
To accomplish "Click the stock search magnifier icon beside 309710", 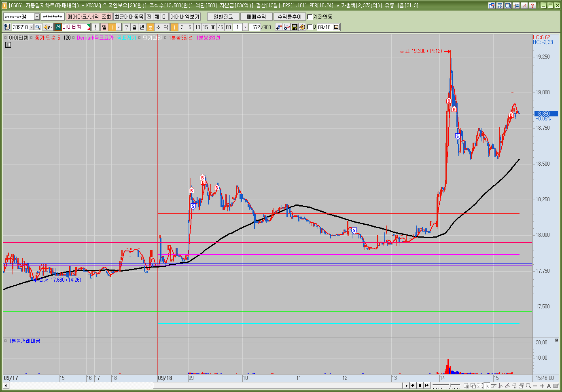I will point(38,27).
